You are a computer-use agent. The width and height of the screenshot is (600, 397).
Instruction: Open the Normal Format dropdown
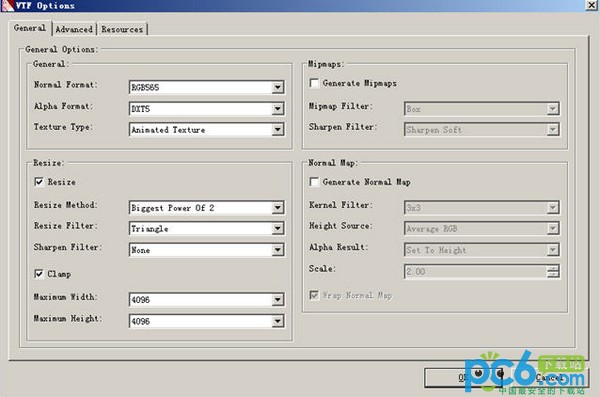[x=207, y=87]
